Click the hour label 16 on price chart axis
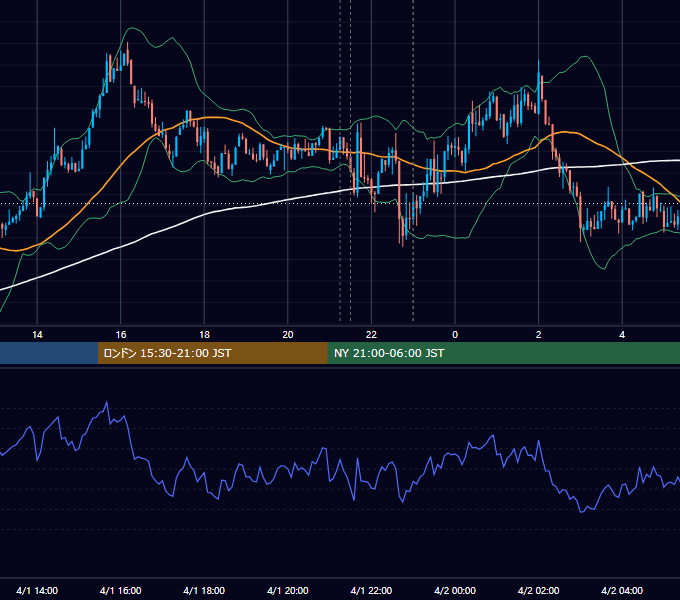Viewport: 680px width, 600px height. 121,335
